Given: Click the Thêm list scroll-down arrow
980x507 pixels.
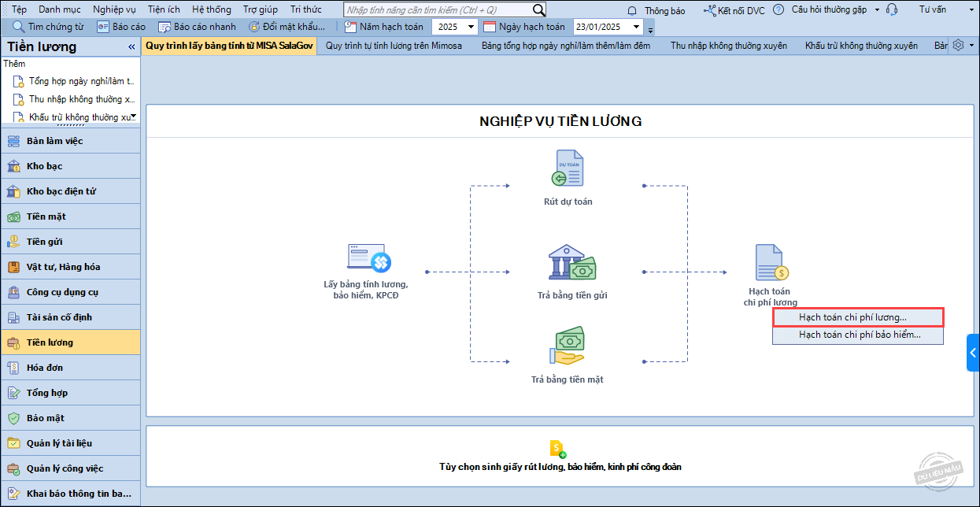Looking at the screenshot, I should pos(134,117).
